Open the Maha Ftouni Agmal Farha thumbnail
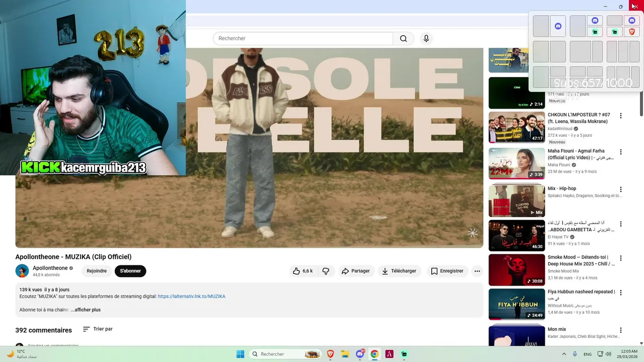 (x=517, y=163)
